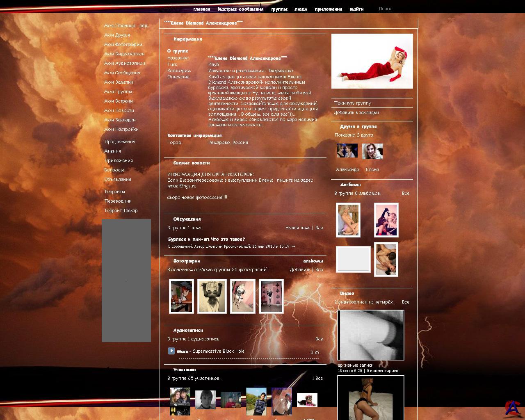Open the group's main avatar photo
Image resolution: width=525 pixels, height=420 pixels.
point(372,61)
